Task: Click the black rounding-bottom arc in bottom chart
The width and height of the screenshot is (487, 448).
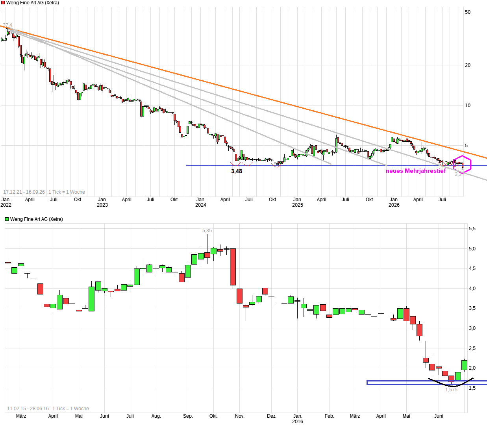Action: (x=451, y=383)
